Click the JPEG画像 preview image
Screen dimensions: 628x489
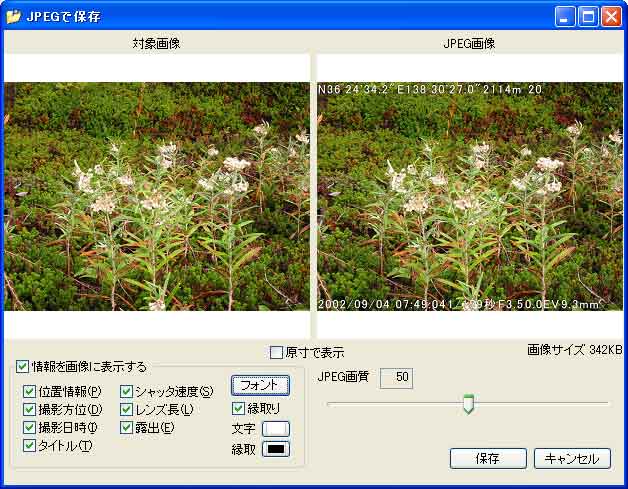tap(469, 196)
